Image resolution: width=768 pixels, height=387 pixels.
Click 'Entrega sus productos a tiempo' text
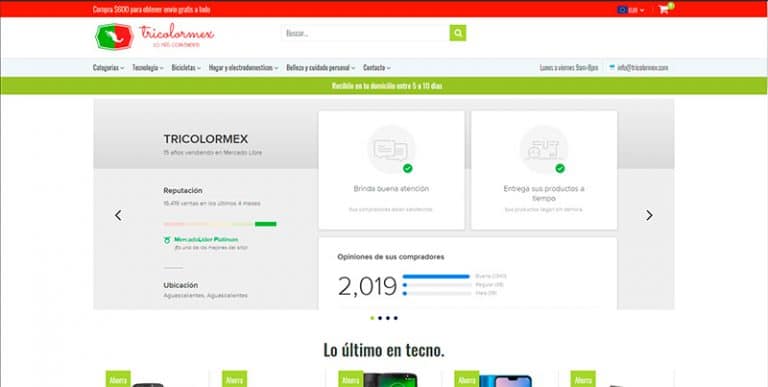pyautogui.click(x=544, y=193)
